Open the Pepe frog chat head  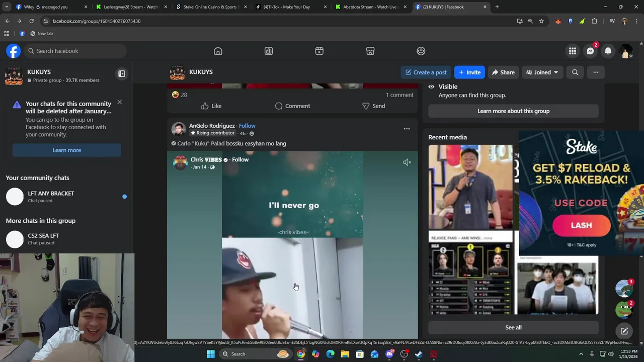[624, 309]
